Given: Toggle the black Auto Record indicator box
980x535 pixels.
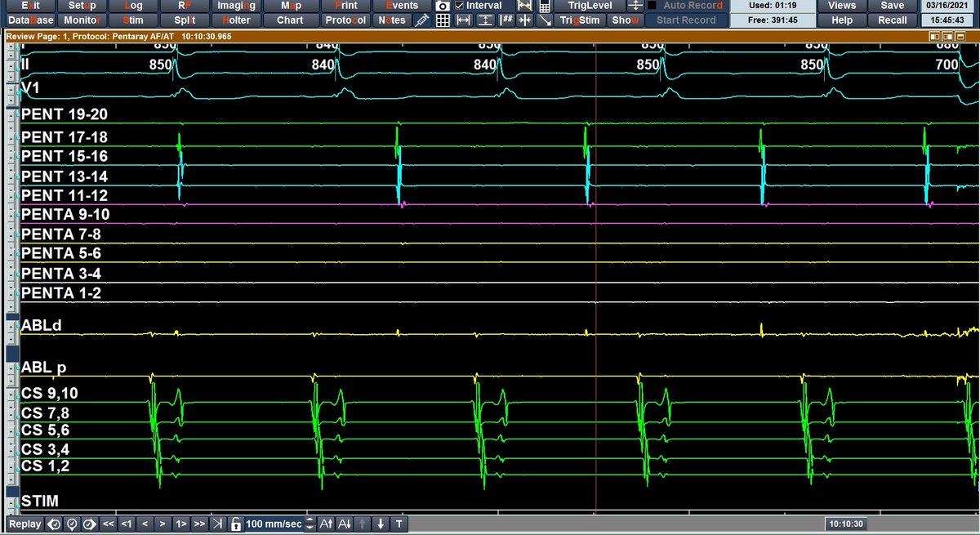Looking at the screenshot, I should pyautogui.click(x=652, y=6).
